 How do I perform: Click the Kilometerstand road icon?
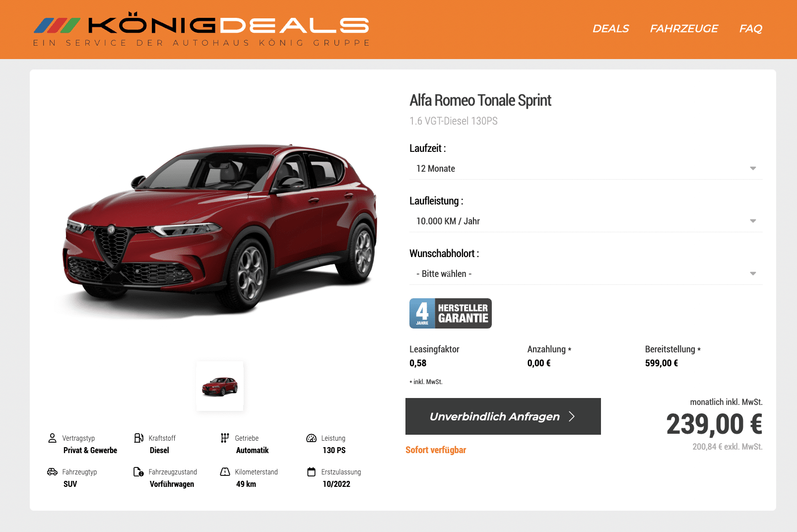[x=225, y=471]
